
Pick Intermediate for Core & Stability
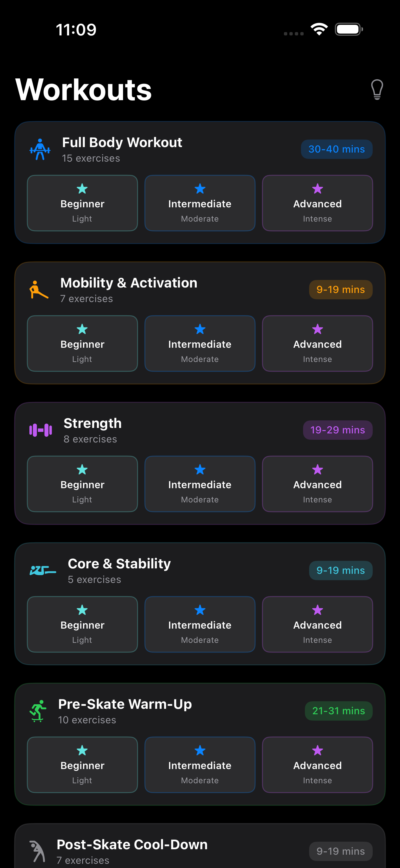(200, 624)
